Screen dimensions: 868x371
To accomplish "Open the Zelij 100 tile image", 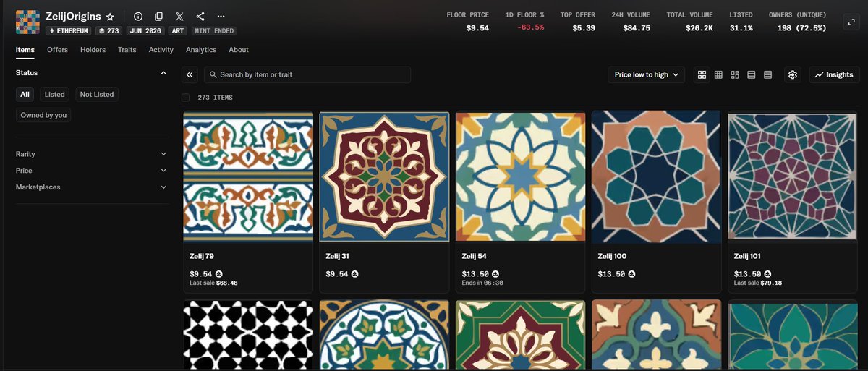I will click(x=656, y=176).
